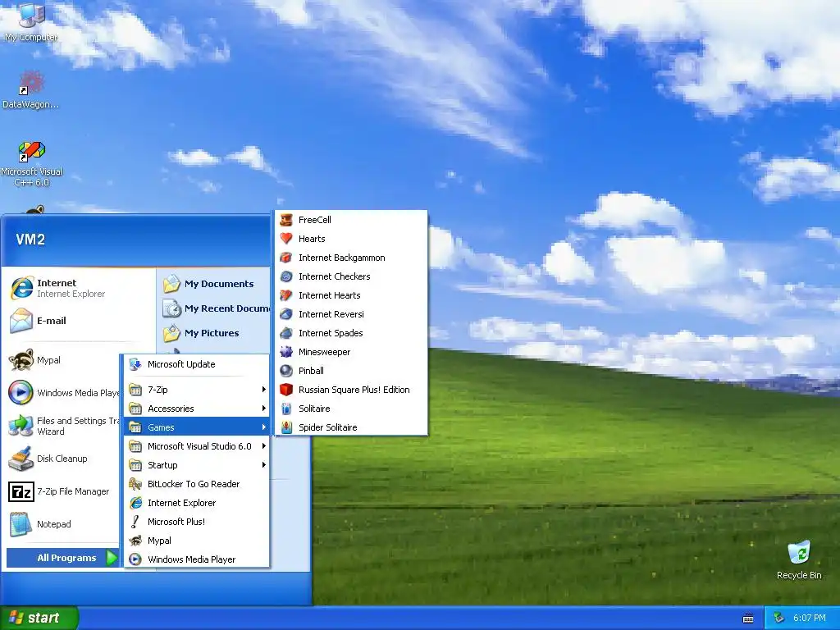Open the pinned E-mail item
Screen dimensions: 840x630
click(x=80, y=321)
